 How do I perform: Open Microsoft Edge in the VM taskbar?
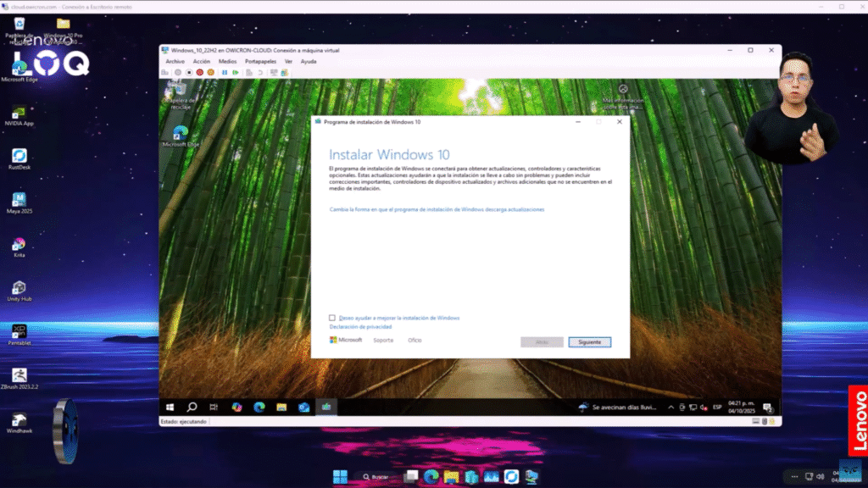pyautogui.click(x=259, y=408)
